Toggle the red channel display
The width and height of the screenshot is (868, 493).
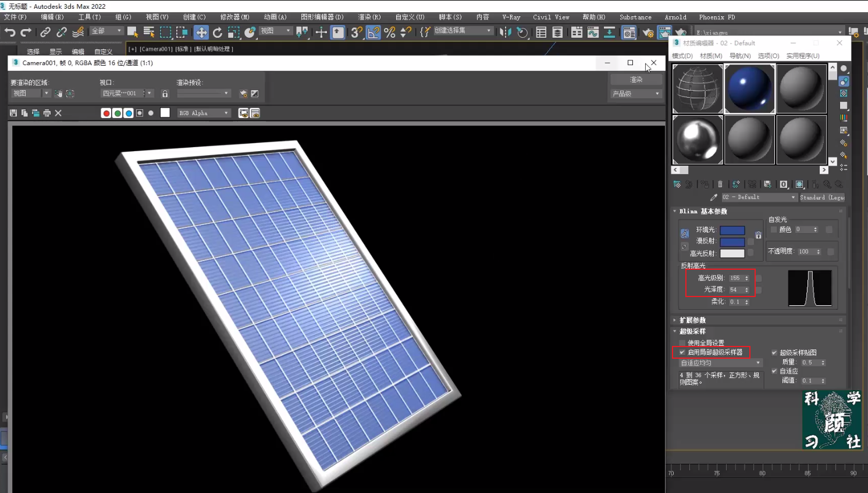point(106,113)
